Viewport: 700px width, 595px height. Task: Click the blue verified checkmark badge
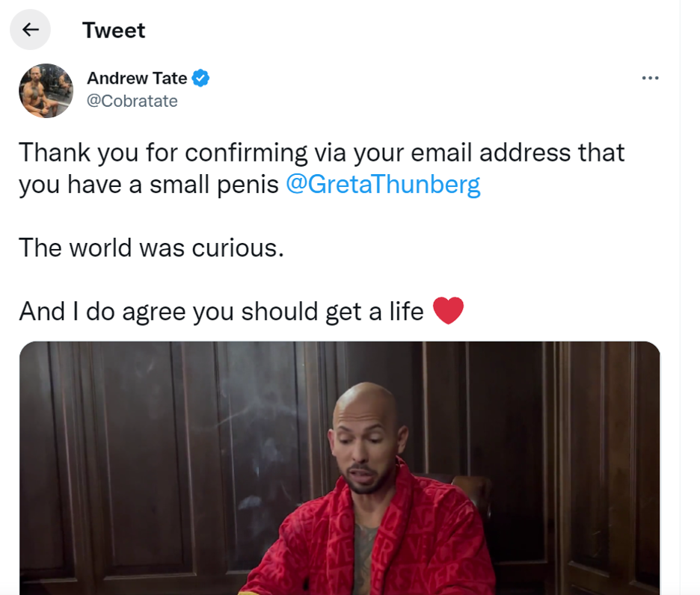coord(200,78)
